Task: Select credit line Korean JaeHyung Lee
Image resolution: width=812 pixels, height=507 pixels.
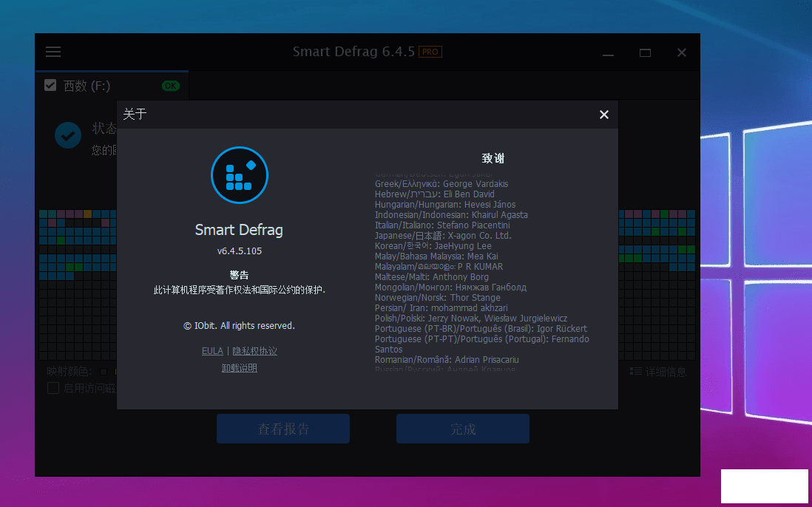Action: (433, 245)
